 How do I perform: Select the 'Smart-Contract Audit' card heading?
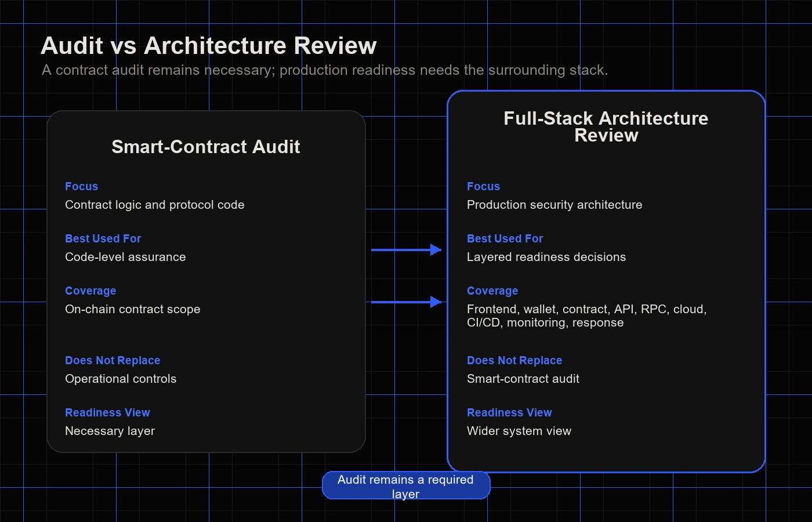click(206, 147)
